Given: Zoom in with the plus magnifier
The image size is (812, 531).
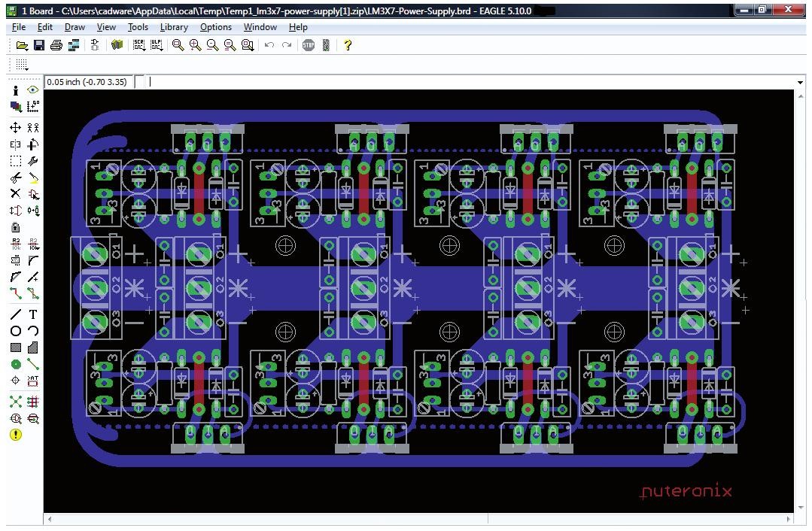Looking at the screenshot, I should point(195,46).
